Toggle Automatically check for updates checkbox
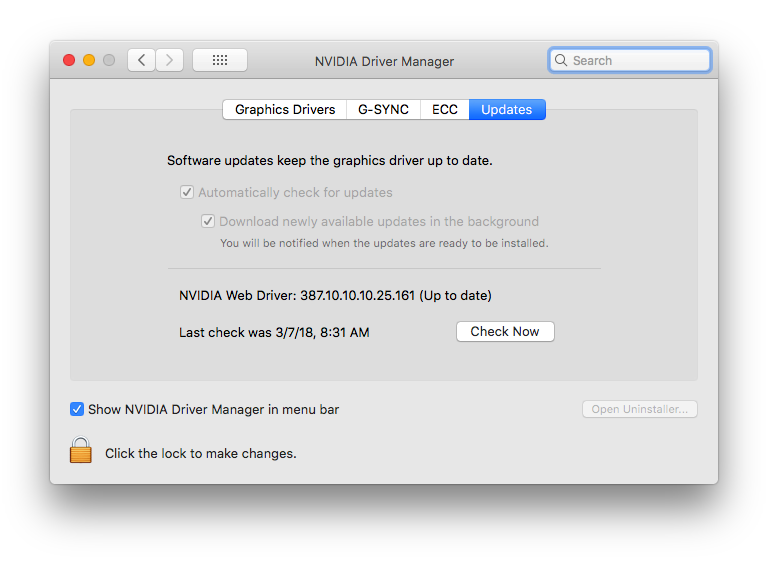This screenshot has height=563, width=775. point(187,192)
